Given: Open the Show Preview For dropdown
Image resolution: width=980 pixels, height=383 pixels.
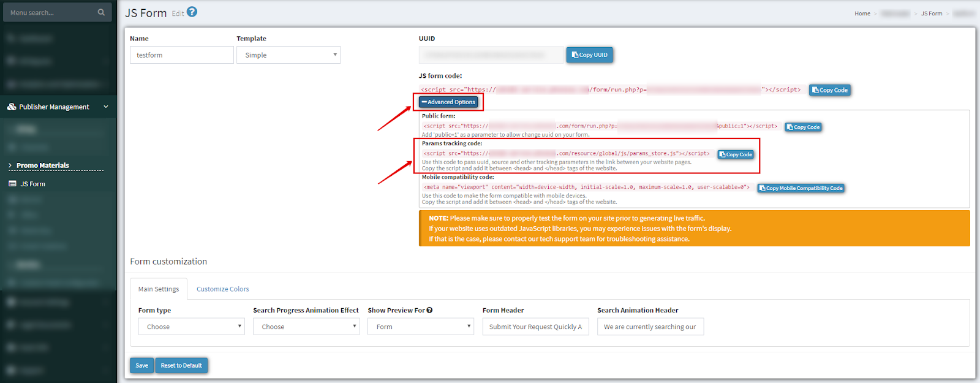Looking at the screenshot, I should (421, 327).
